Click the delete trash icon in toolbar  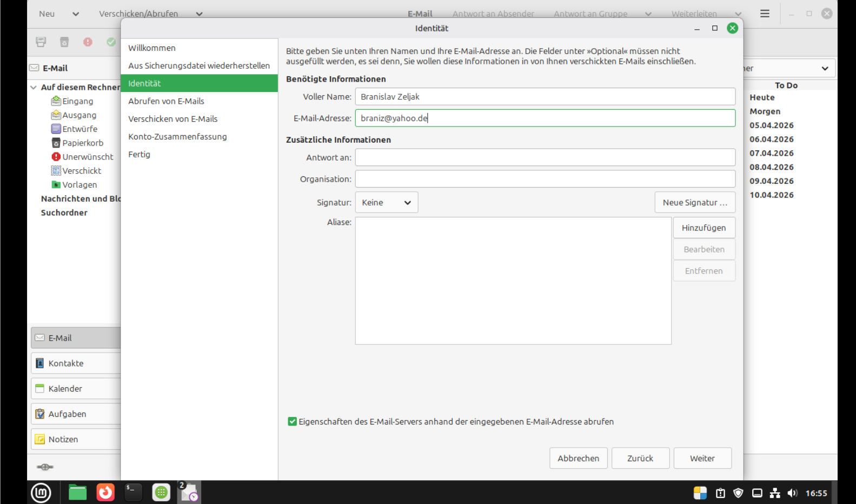point(64,42)
